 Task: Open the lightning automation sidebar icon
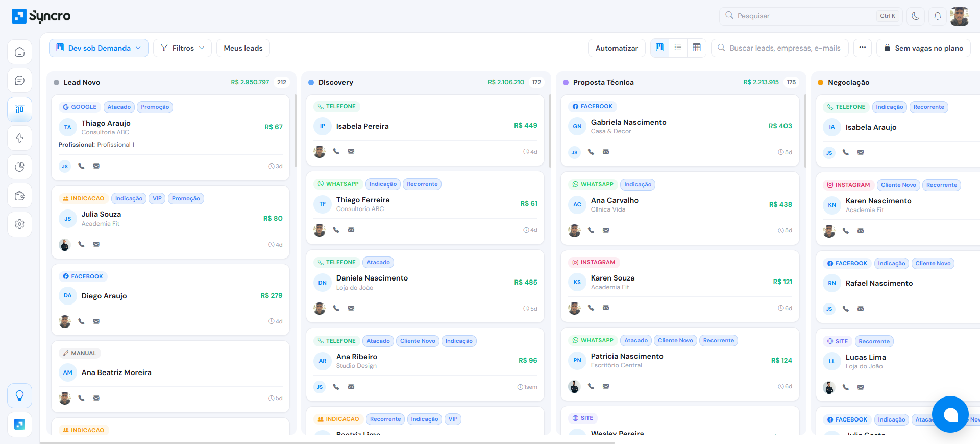19,138
